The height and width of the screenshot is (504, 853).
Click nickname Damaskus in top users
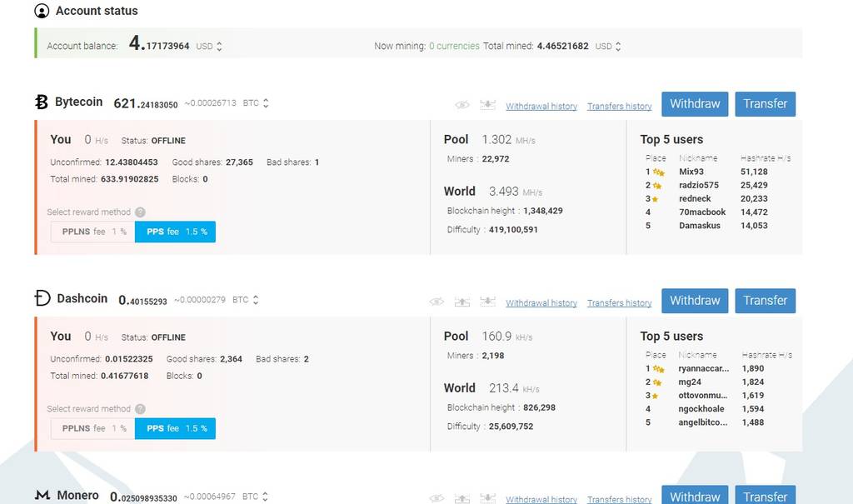click(x=700, y=225)
